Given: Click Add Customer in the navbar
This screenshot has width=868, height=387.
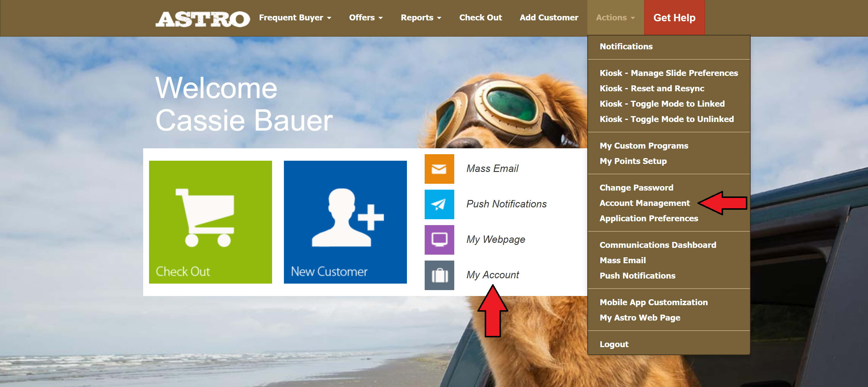Looking at the screenshot, I should coord(549,17).
